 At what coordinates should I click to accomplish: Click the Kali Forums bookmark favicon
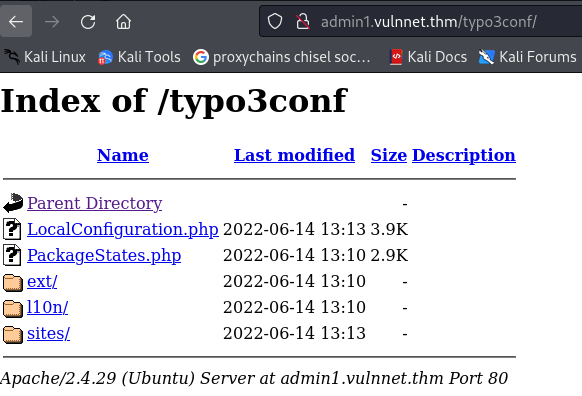click(x=486, y=57)
